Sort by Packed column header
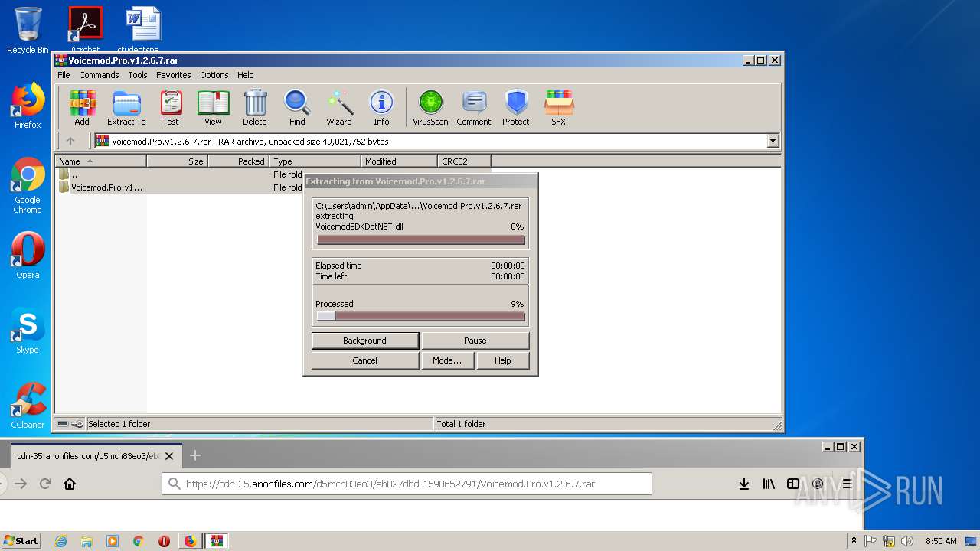 click(238, 161)
